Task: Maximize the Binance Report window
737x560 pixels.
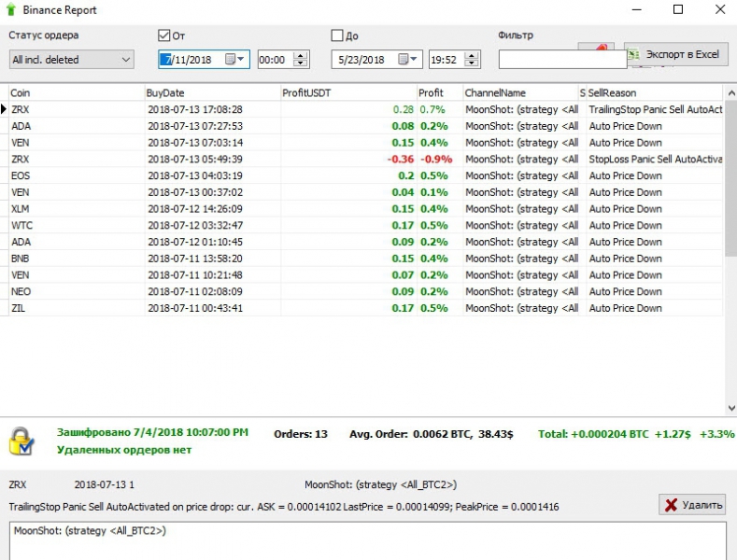Action: (678, 9)
